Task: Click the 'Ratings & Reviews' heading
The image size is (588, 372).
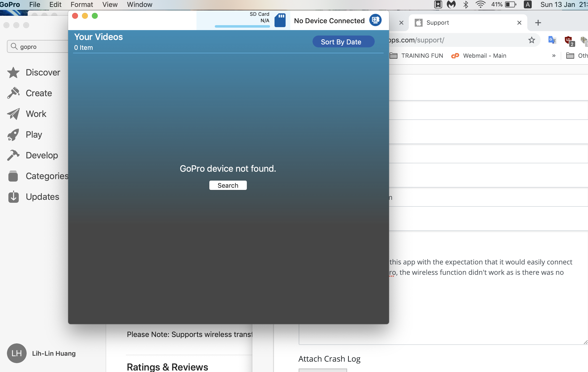Action: click(x=167, y=367)
